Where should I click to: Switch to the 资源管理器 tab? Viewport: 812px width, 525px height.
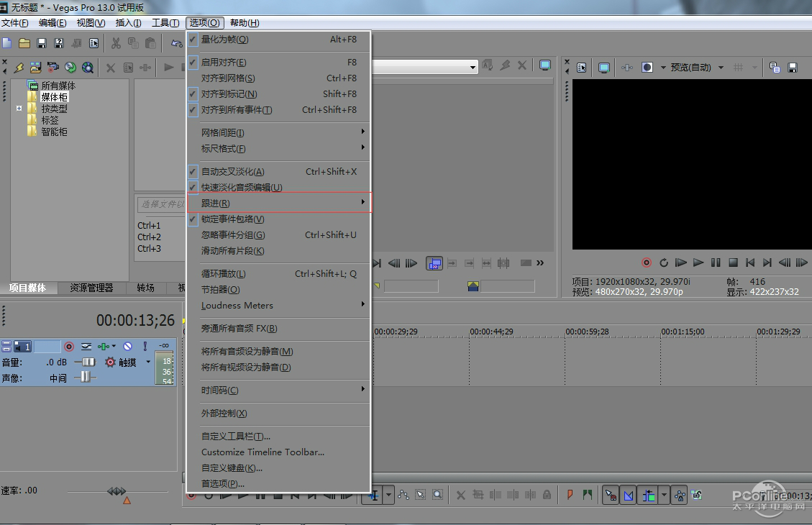[x=91, y=288]
